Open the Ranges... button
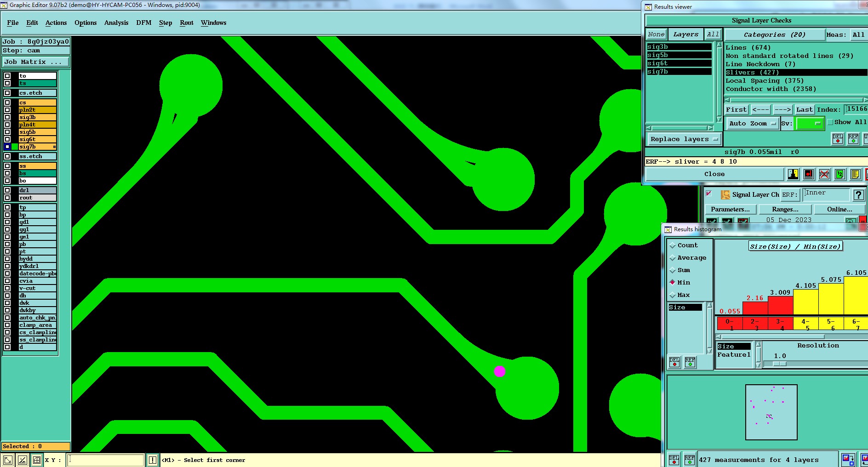Image resolution: width=868 pixels, height=467 pixels. tap(785, 209)
